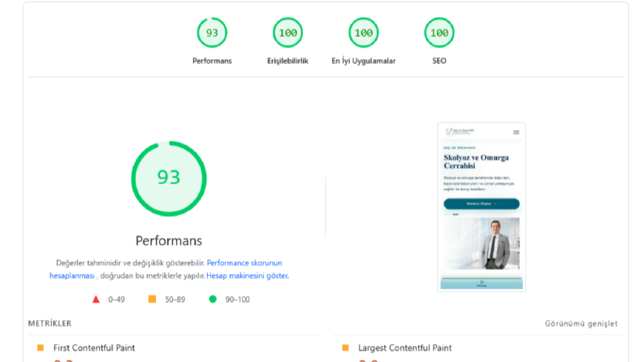Screen dimensions: 644x362
Task: Click the Largest Contentful Paint metric label
Action: 405,347
